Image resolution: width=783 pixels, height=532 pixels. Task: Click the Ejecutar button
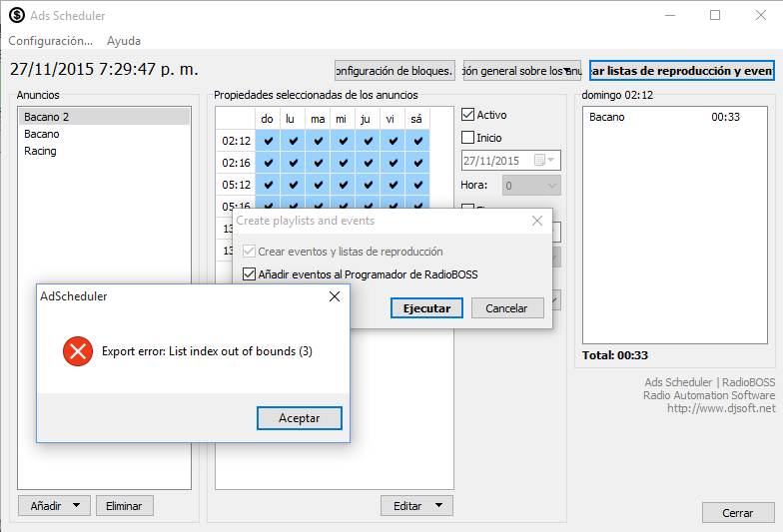(426, 308)
